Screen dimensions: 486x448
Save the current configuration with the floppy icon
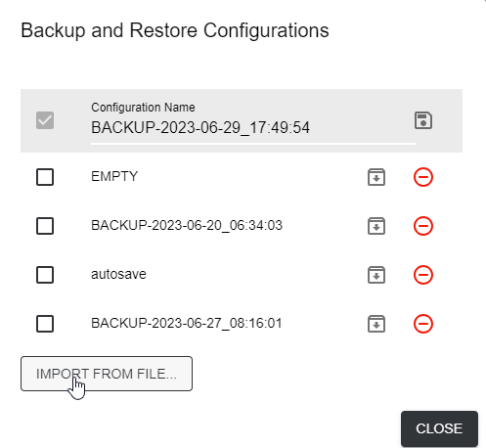[423, 120]
